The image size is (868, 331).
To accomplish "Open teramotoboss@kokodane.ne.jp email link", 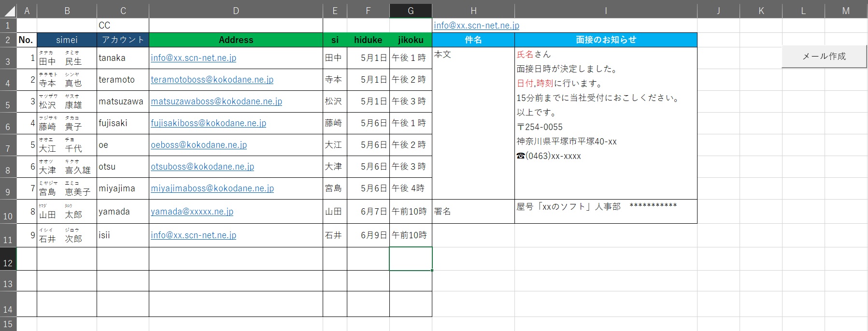I will pos(212,80).
